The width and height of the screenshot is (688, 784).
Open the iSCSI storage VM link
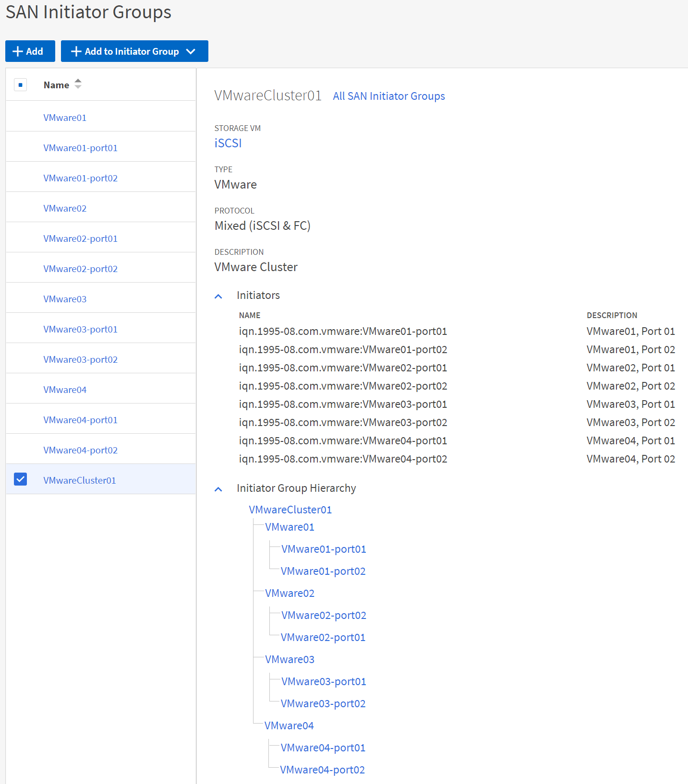pyautogui.click(x=228, y=143)
